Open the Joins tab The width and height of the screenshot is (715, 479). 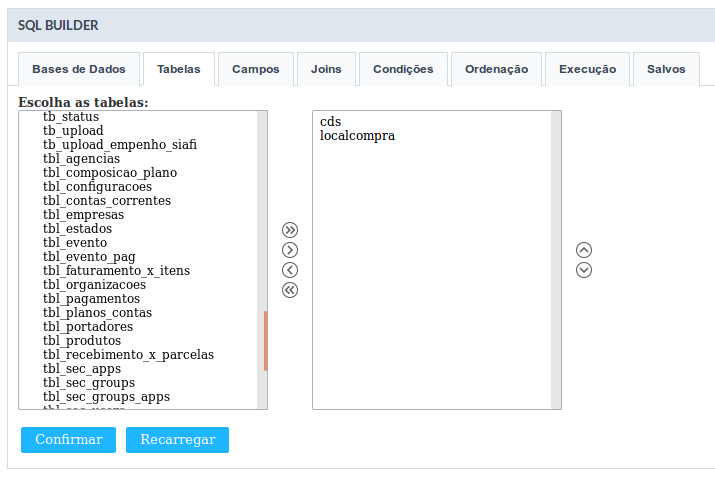pyautogui.click(x=326, y=69)
